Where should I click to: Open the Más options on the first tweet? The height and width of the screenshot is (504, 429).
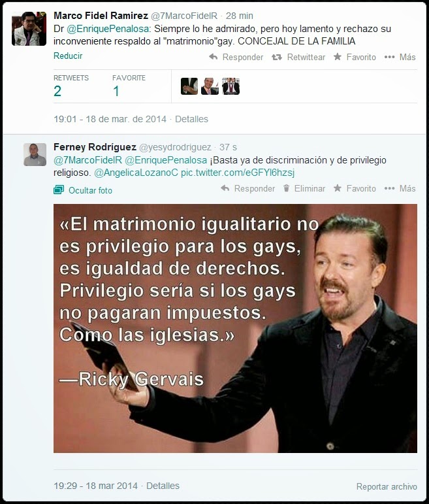(400, 58)
